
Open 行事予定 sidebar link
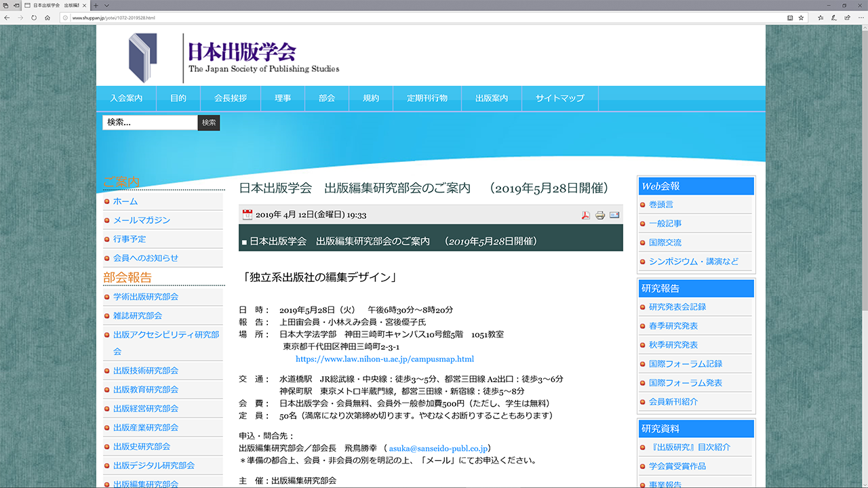pyautogui.click(x=130, y=239)
